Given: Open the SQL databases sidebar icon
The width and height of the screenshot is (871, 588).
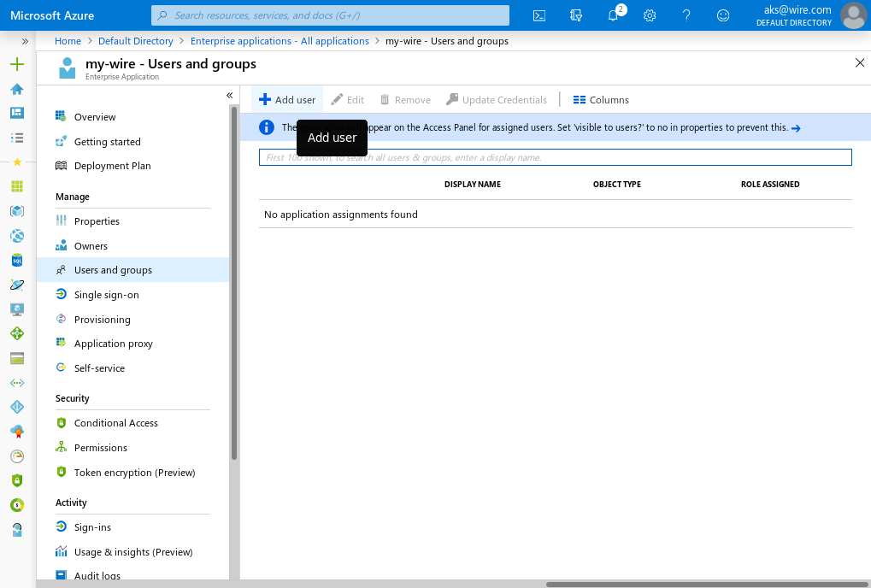Looking at the screenshot, I should (17, 261).
